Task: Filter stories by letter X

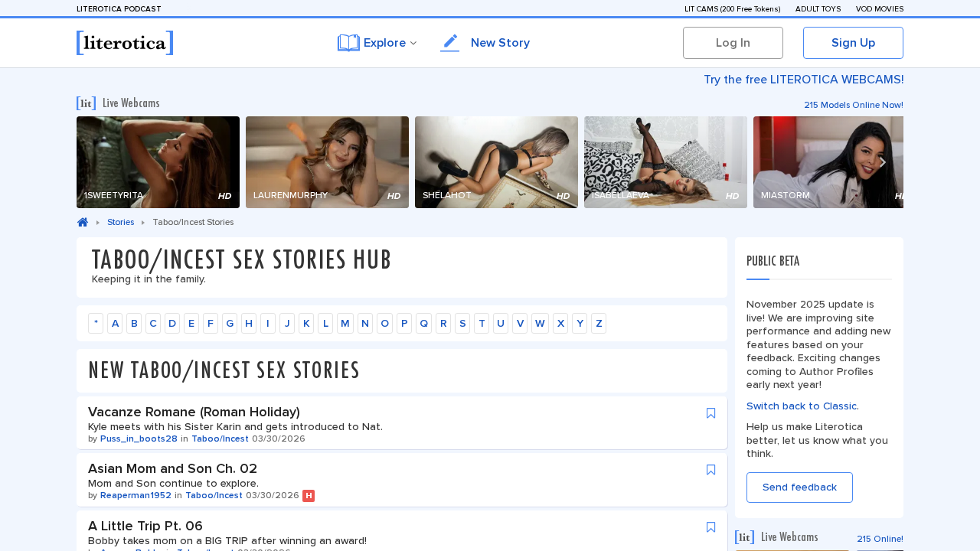Action: [560, 323]
